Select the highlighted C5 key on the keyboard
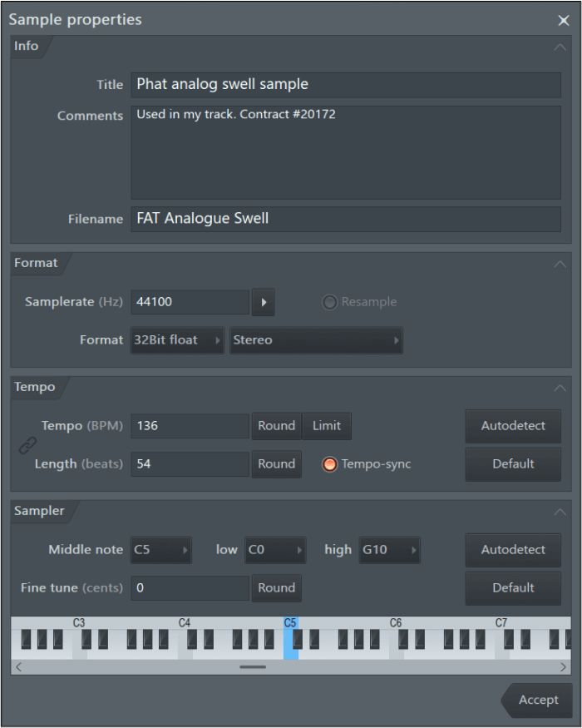 (x=291, y=645)
